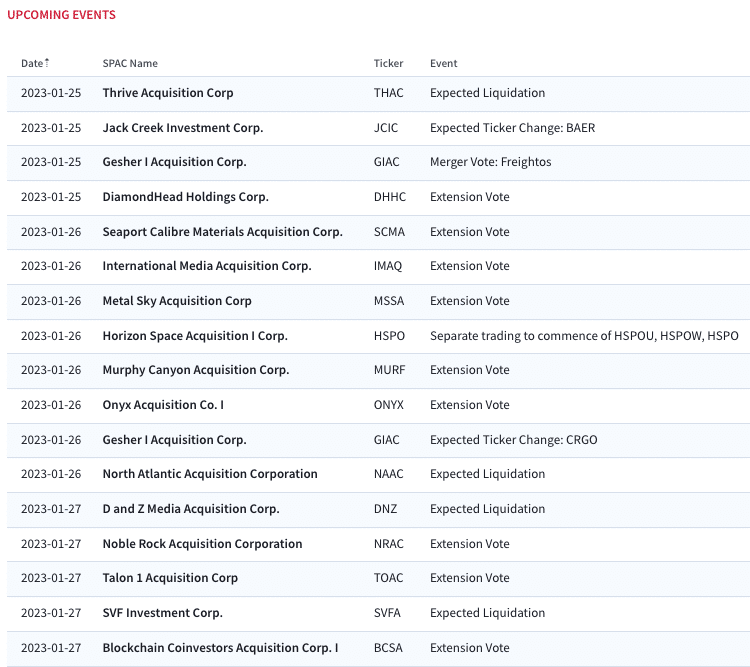Click the ONYX ticker cell
Image resolution: width=750 pixels, height=667 pixels.
pos(389,405)
